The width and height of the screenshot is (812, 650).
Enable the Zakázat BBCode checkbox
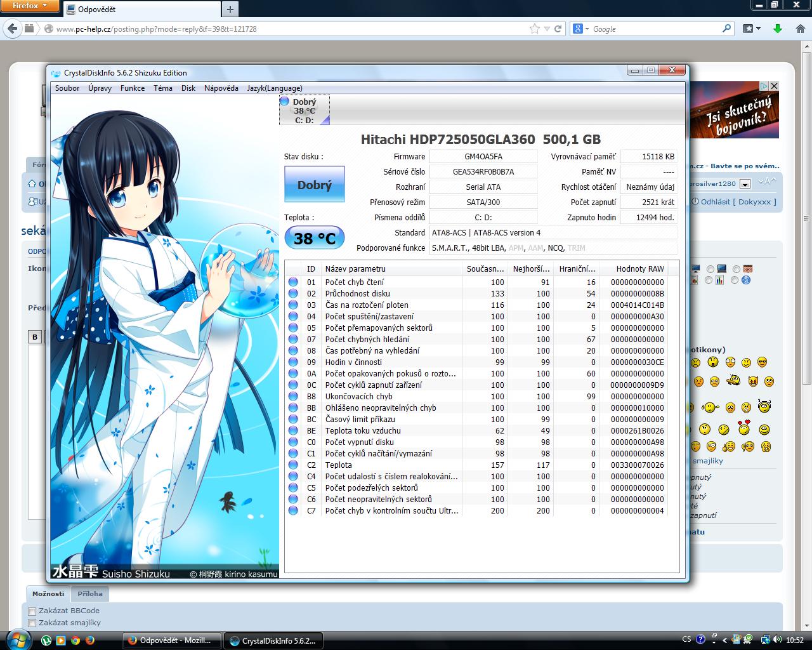[x=32, y=611]
